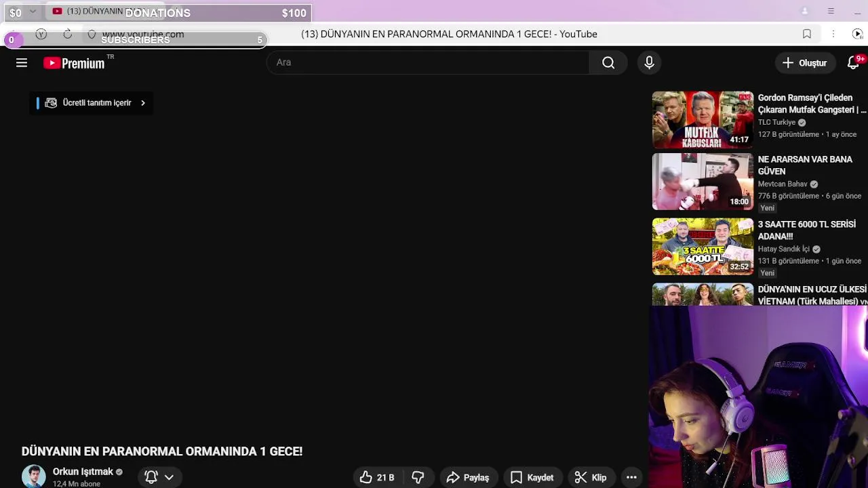Submit search with the magnifier button
This screenshot has height=488, width=868.
(x=608, y=62)
